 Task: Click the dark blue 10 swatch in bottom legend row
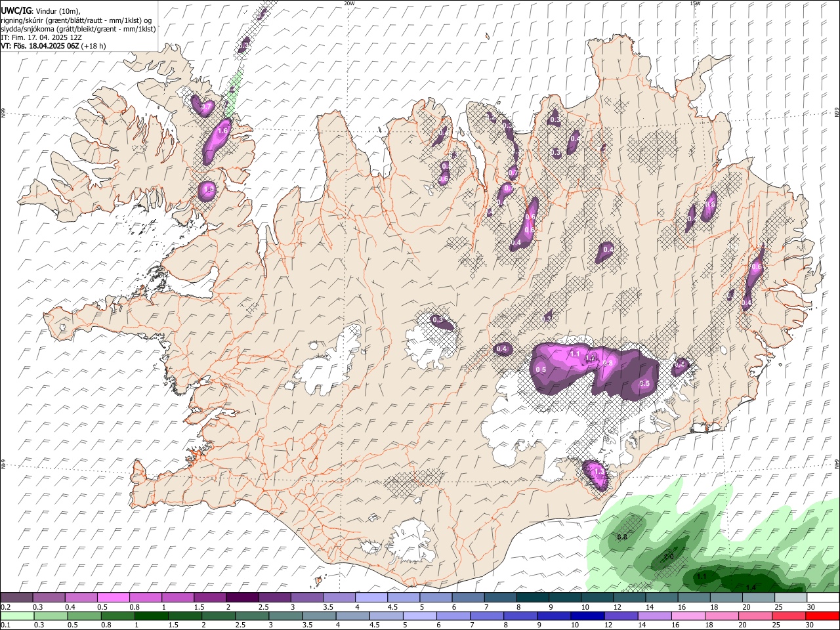pyautogui.click(x=587, y=616)
